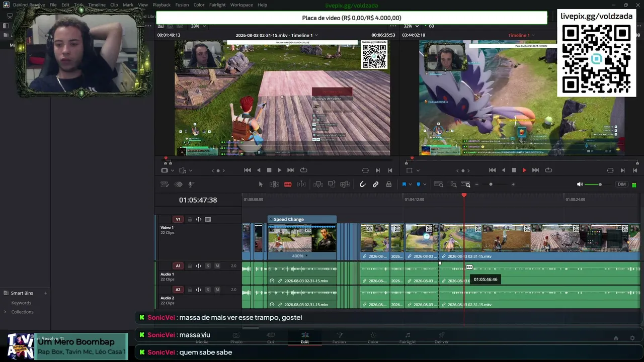Open the audio mixer dissolve icon
The image size is (644, 362).
(178, 185)
